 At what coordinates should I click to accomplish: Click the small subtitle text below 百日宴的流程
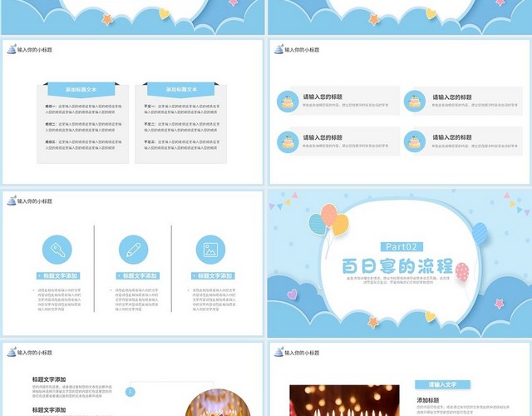coord(397,280)
